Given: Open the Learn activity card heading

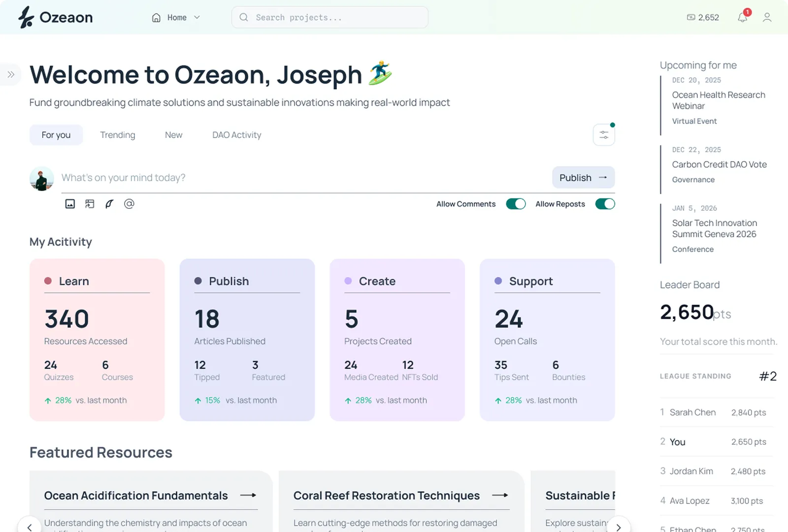Looking at the screenshot, I should click(74, 281).
